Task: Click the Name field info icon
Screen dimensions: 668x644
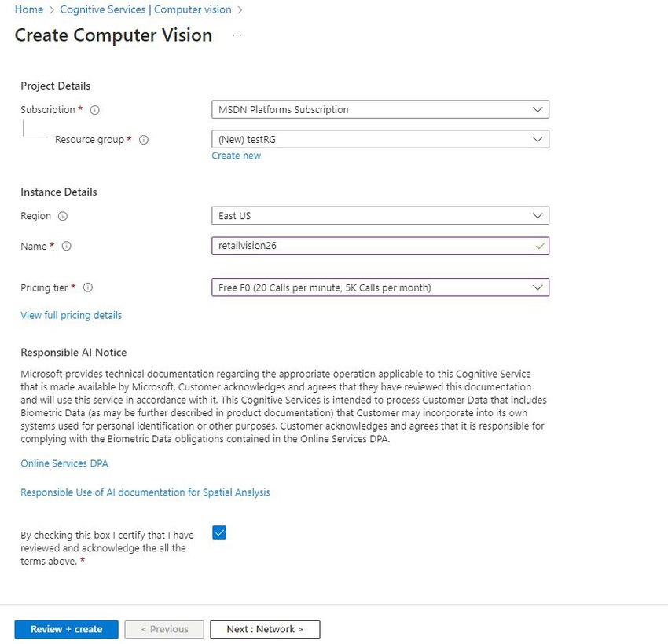Action: [x=67, y=247]
